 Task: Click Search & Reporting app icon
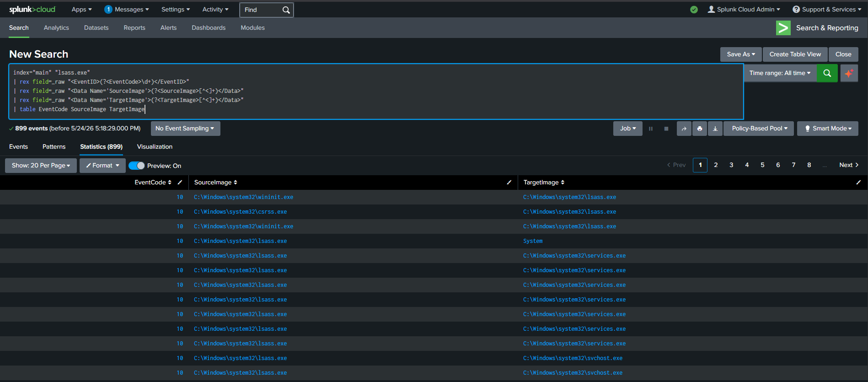coord(783,28)
